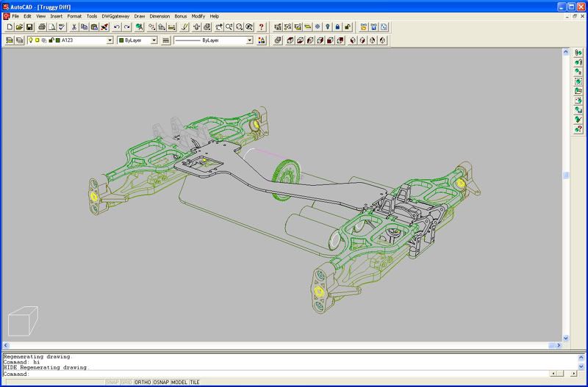Switch to MODEL space in the status bar

[179, 383]
